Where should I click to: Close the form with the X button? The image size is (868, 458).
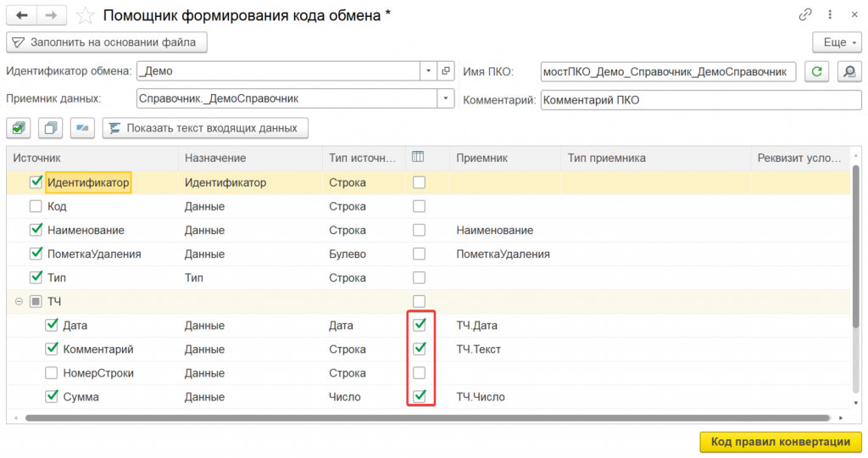point(854,15)
